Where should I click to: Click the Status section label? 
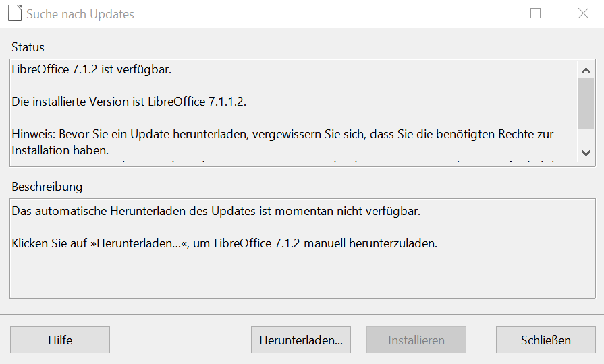(28, 47)
